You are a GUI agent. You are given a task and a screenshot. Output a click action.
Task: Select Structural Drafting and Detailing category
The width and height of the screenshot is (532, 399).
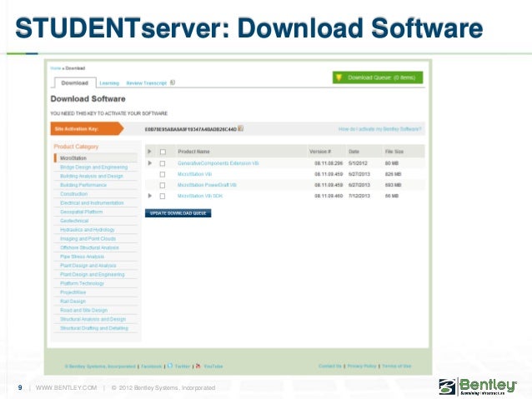pyautogui.click(x=94, y=328)
